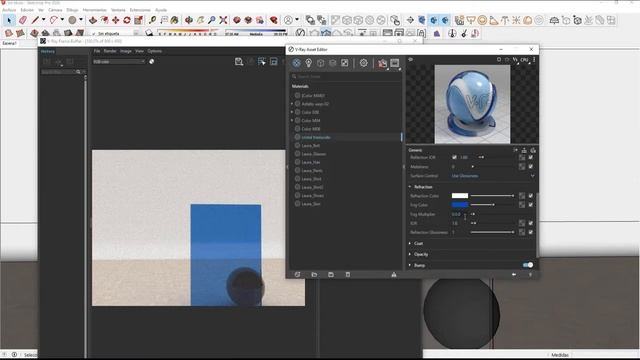
Task: Click the Zoom Extents tool
Action: coord(223,20)
